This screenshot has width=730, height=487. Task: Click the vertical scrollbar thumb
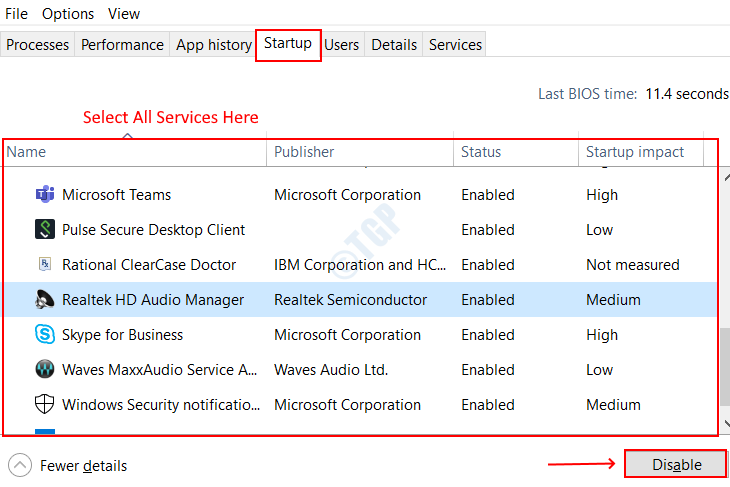[x=725, y=366]
